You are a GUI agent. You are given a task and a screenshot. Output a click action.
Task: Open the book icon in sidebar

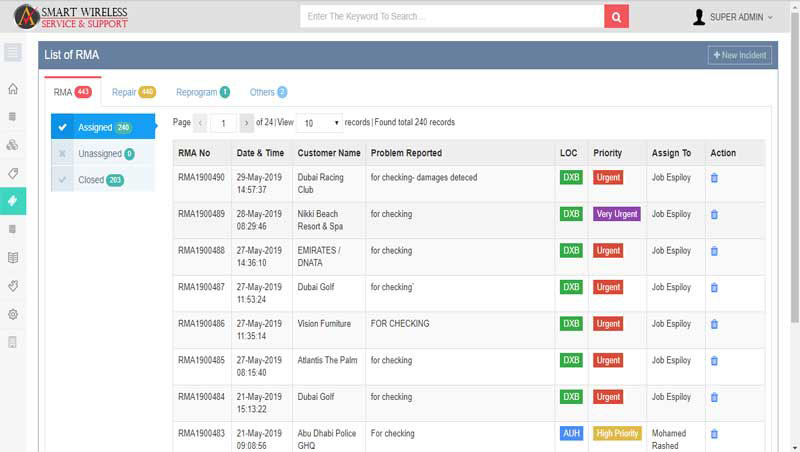tap(12, 257)
